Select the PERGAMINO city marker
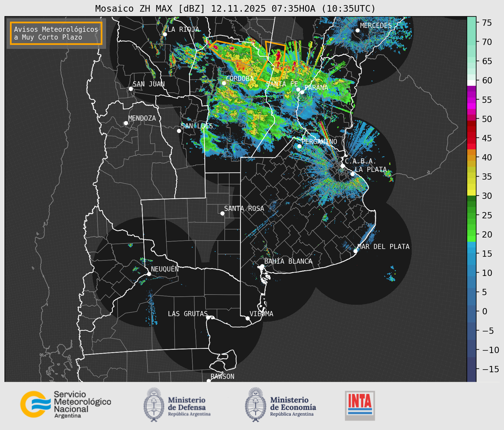This screenshot has height=430, width=504. point(299,146)
